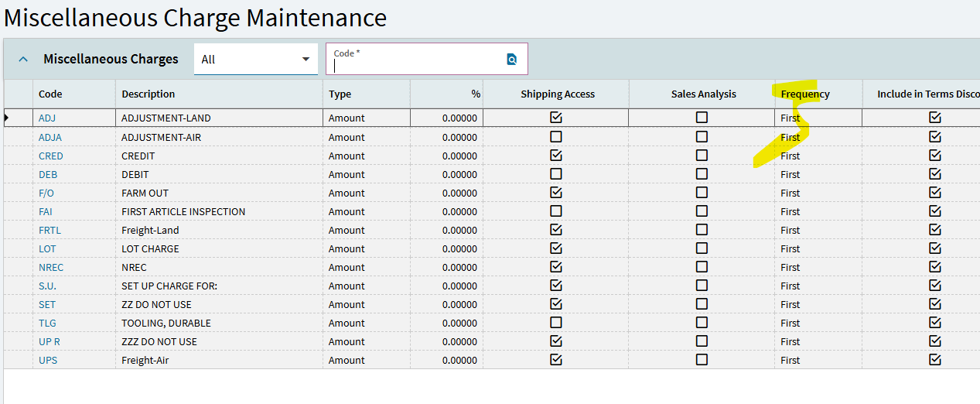Screen dimensions: 980x404
Task: Open the UPS charge code link
Action: pos(48,360)
